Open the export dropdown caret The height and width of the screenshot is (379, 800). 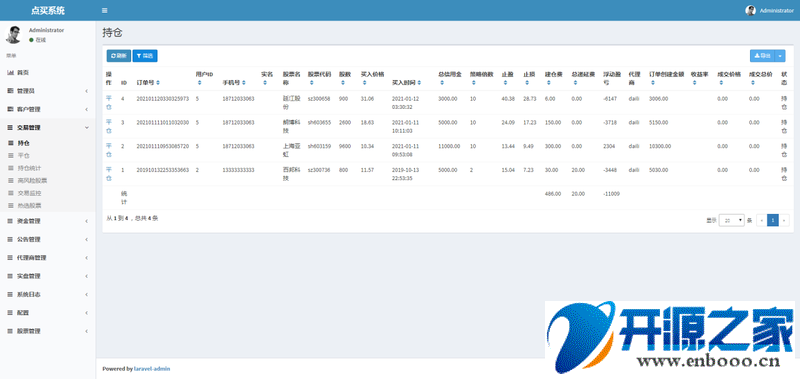[780, 56]
